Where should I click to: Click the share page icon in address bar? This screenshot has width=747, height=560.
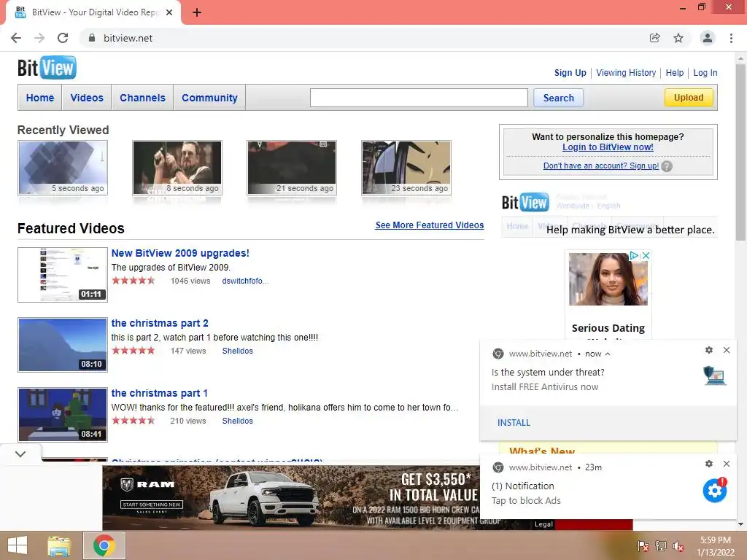(x=655, y=38)
